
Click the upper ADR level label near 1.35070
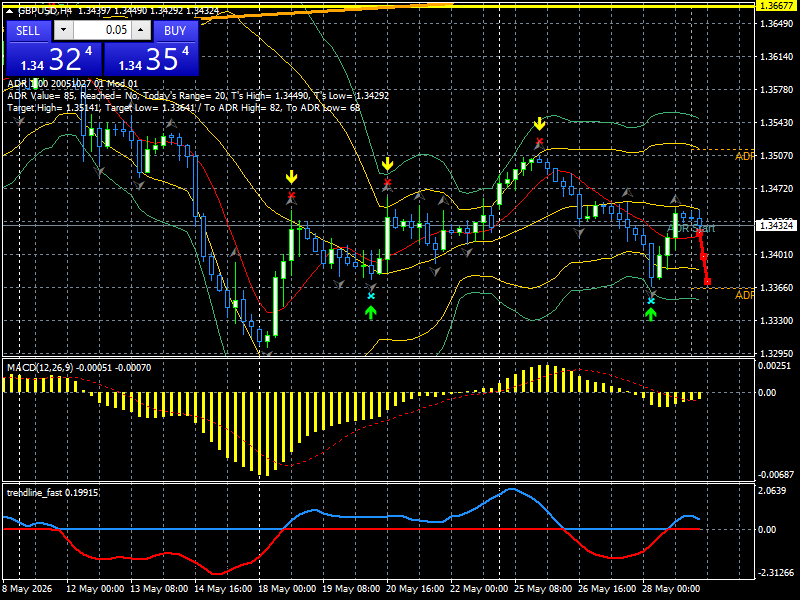pos(744,156)
